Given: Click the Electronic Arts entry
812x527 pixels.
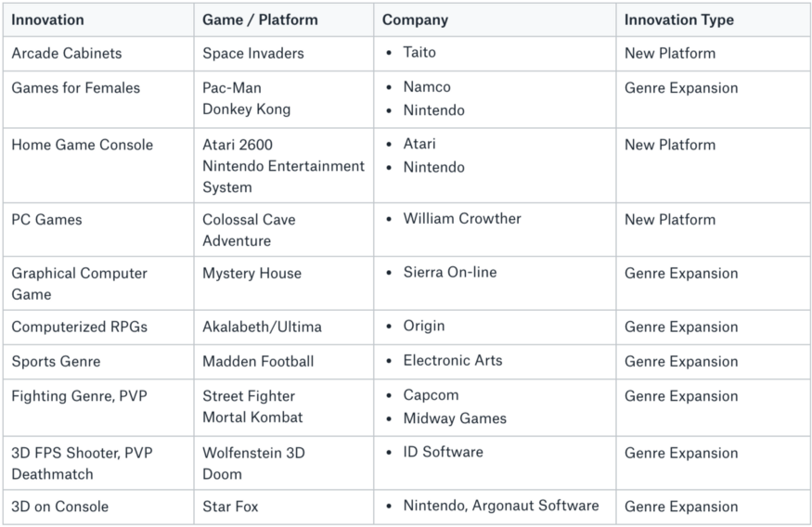Looking at the screenshot, I should [x=453, y=361].
